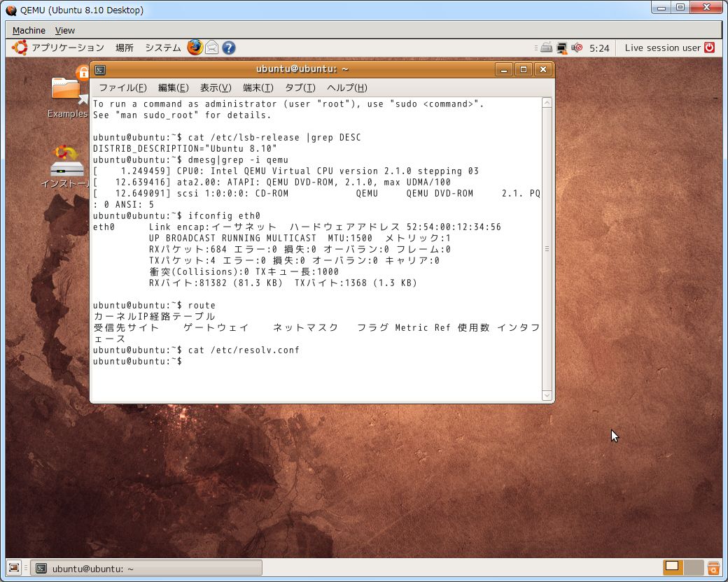This screenshot has height=582, width=728.
Task: Click the show desktop icon in bottom panel
Action: pos(14,567)
